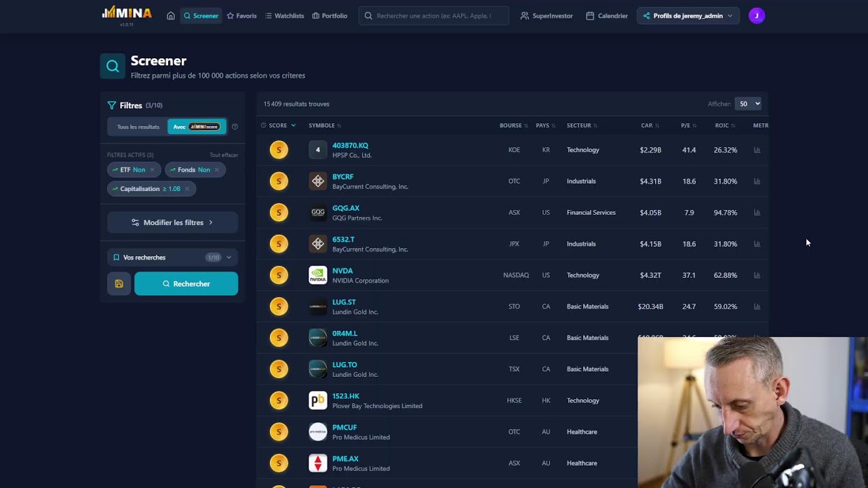Click the NASDAQ exchange cell
This screenshot has width=868, height=488.
pos(516,275)
